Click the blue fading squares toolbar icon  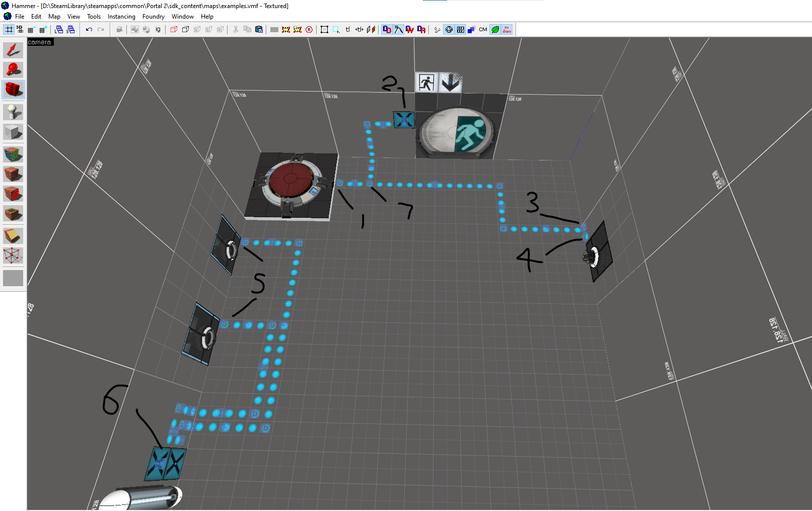[x=471, y=30]
